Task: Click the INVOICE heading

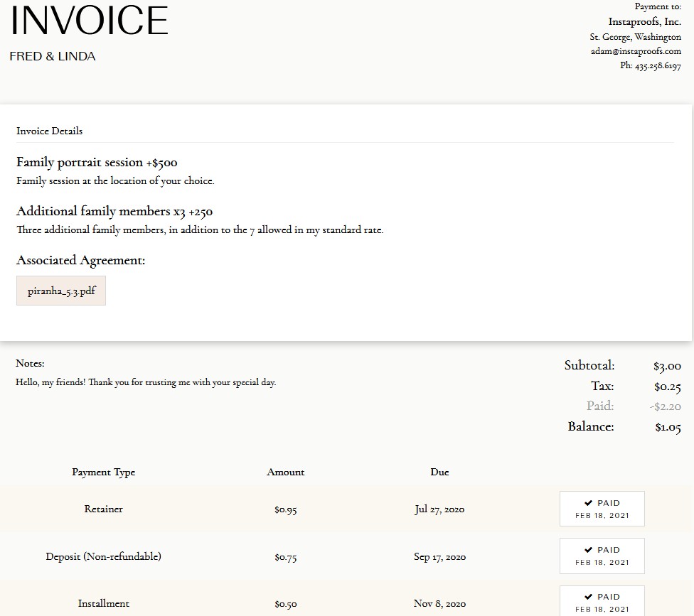Action: click(x=89, y=21)
